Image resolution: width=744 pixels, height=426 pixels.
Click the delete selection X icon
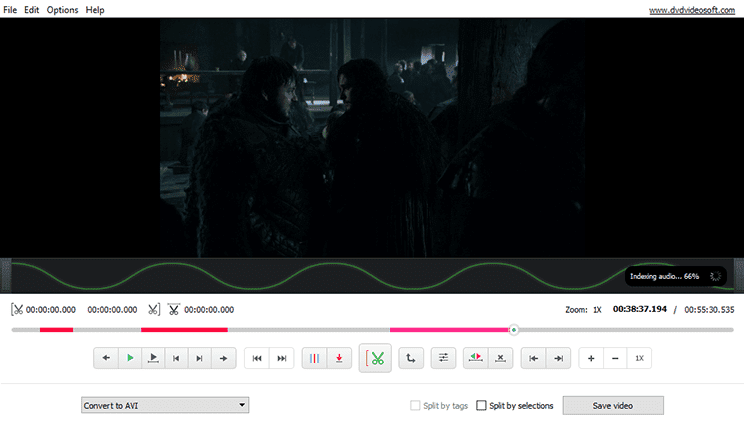[x=500, y=358]
